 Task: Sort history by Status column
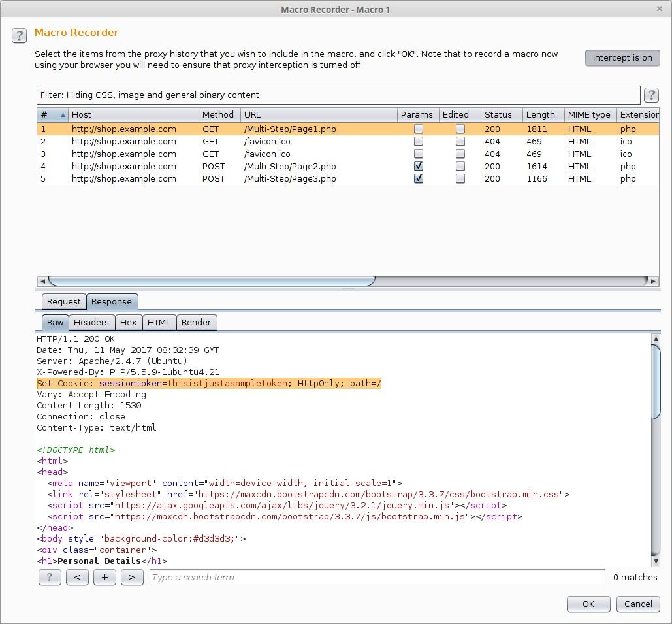point(502,114)
